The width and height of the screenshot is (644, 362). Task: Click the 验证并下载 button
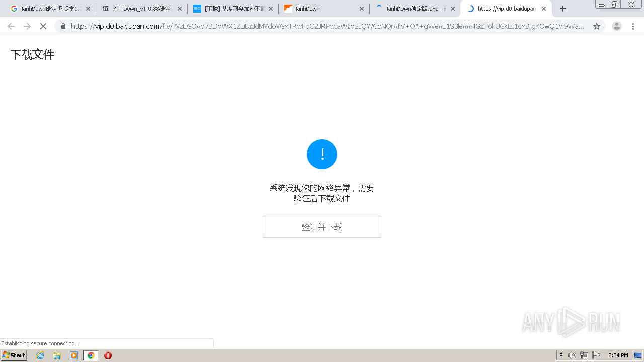pos(322,227)
